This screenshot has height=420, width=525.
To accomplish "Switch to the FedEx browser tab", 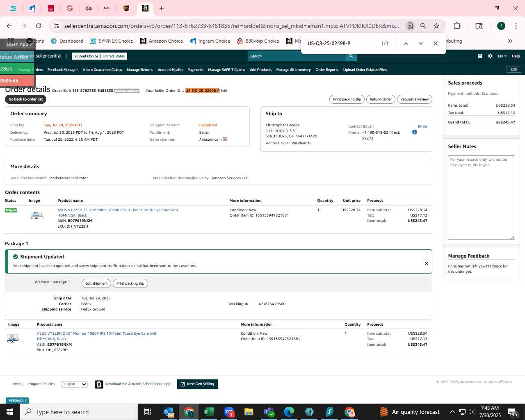I will pyautogui.click(x=107, y=8).
